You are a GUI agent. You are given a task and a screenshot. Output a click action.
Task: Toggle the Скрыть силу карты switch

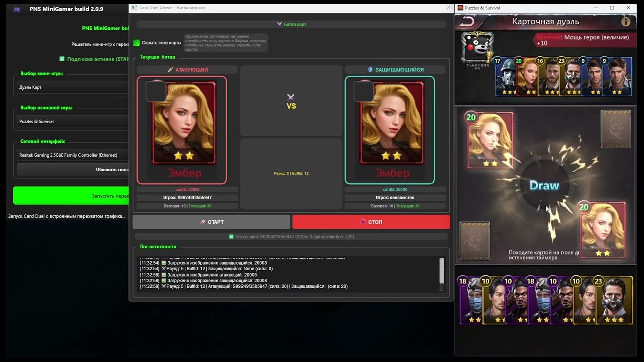[x=136, y=43]
